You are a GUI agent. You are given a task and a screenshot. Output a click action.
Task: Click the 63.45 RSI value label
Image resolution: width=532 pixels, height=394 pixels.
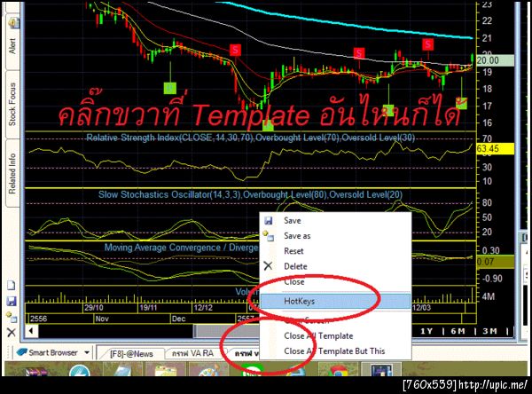495,149
